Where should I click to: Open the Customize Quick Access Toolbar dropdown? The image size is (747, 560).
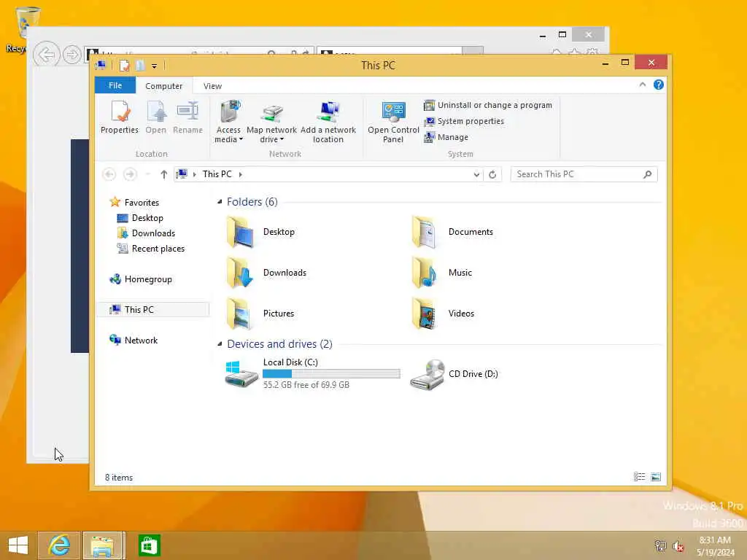155,66
